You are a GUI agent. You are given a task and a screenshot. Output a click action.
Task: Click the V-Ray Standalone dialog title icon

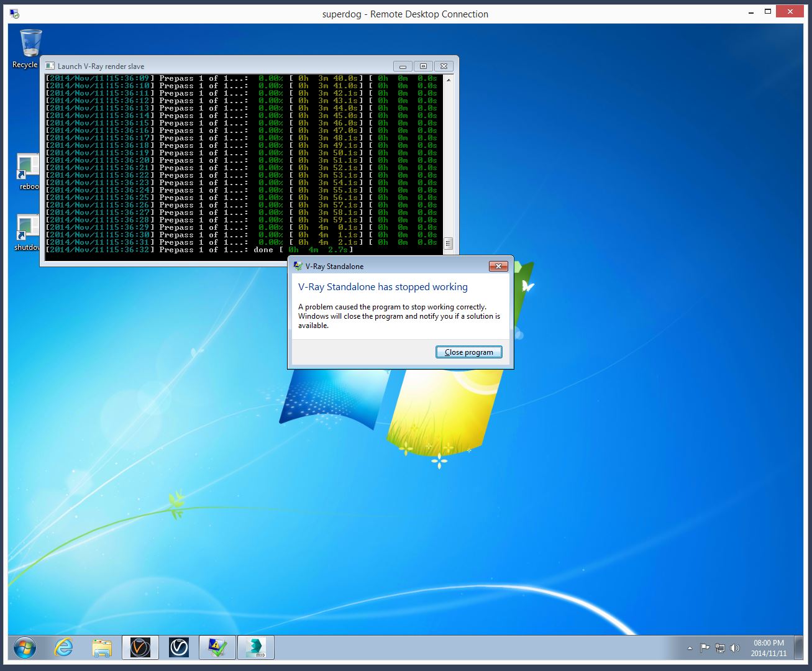point(298,266)
